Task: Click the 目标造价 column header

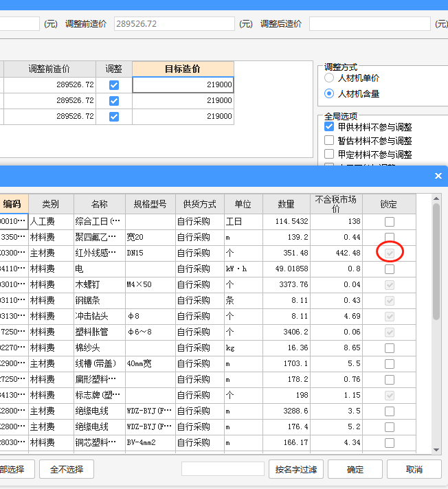Action: point(183,69)
